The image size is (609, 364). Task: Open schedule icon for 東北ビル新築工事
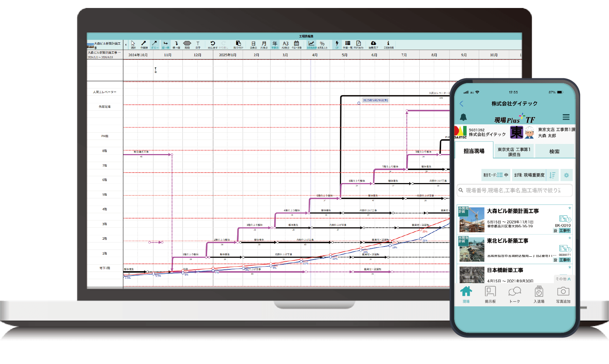[x=565, y=248]
